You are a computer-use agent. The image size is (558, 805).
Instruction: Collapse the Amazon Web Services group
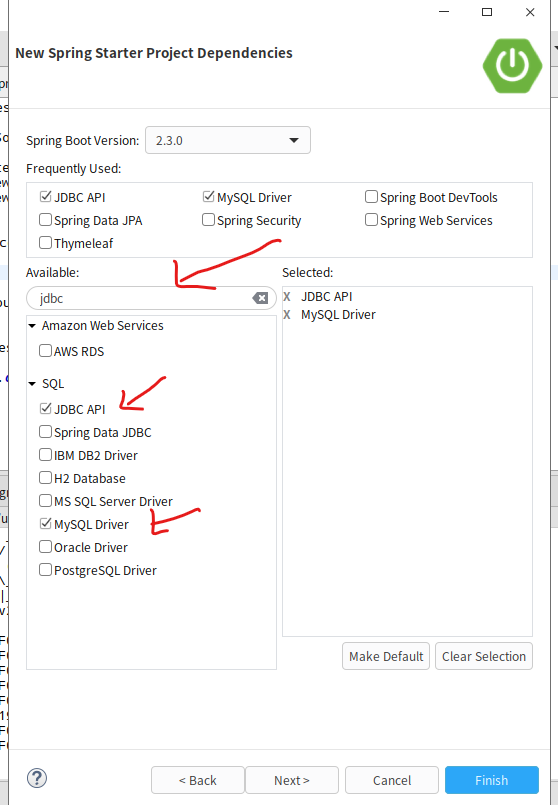(x=32, y=325)
